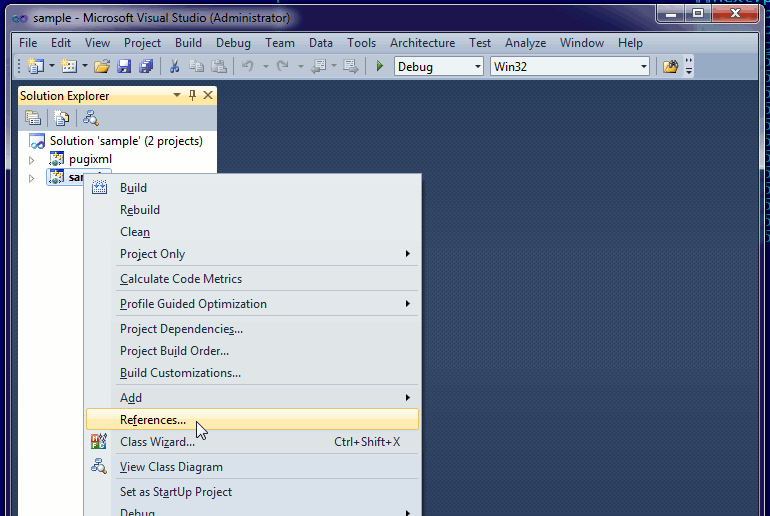
Task: Open the Solution Explorer window position dropdown arrow
Action: tap(177, 95)
